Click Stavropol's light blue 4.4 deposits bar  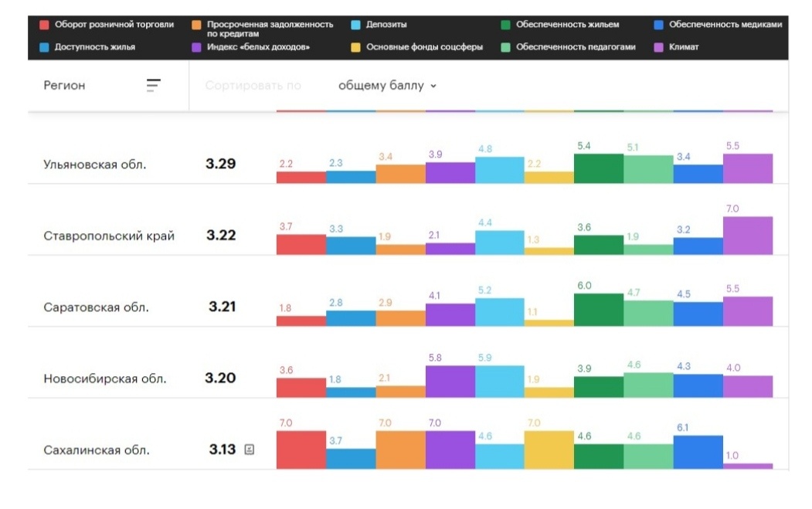coord(500,243)
